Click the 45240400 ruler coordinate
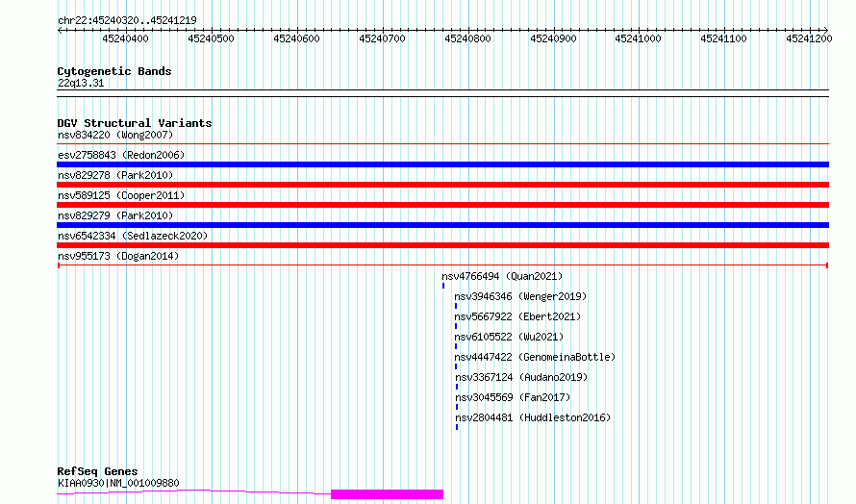Viewport: 856px width, 504px height. pyautogui.click(x=125, y=38)
